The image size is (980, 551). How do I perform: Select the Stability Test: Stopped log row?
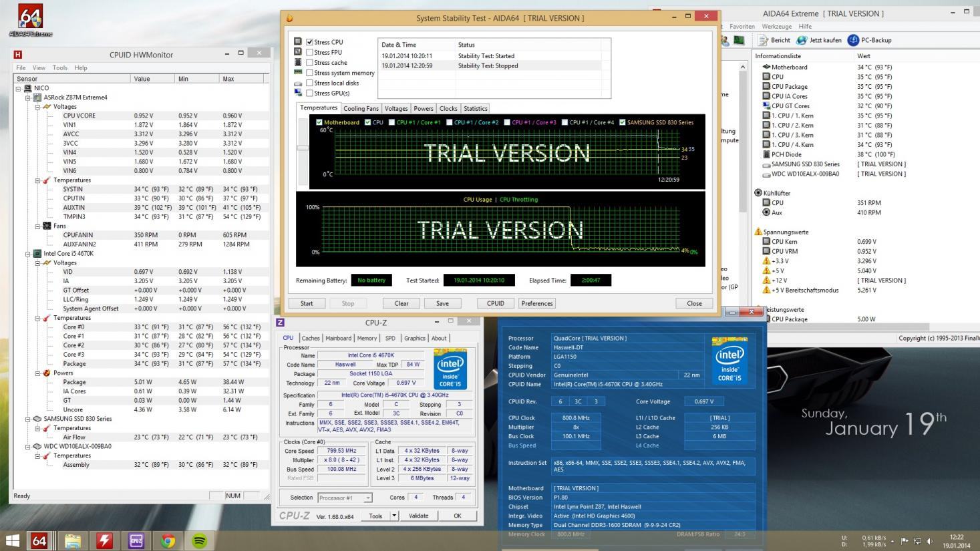coord(494,65)
